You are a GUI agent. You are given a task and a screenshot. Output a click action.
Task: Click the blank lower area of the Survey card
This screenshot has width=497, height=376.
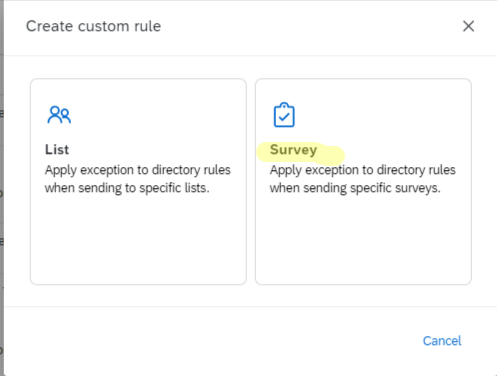363,240
